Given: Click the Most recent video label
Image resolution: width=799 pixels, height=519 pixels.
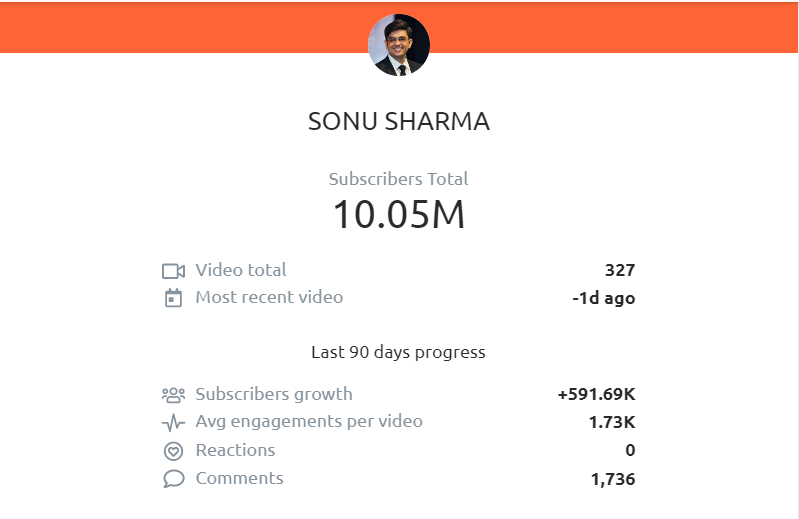Looking at the screenshot, I should point(270,297).
